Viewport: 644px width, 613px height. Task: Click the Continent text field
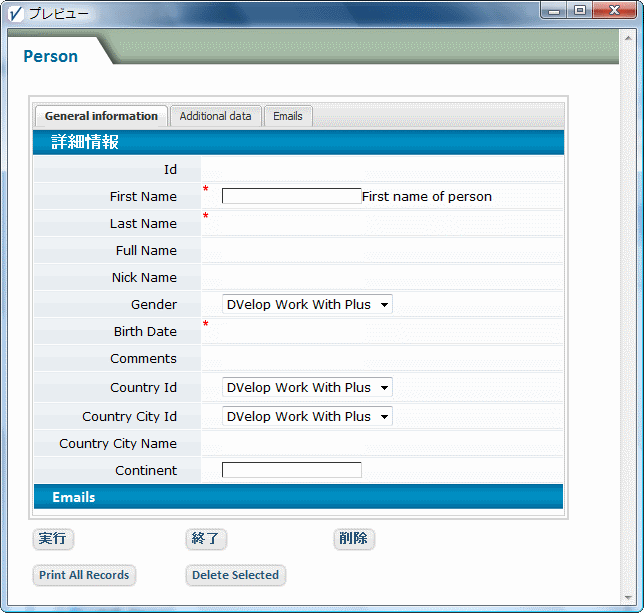pyautogui.click(x=291, y=470)
